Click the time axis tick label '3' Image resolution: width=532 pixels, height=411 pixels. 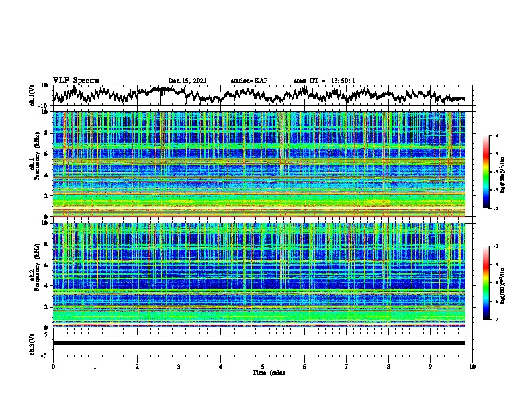179,367
